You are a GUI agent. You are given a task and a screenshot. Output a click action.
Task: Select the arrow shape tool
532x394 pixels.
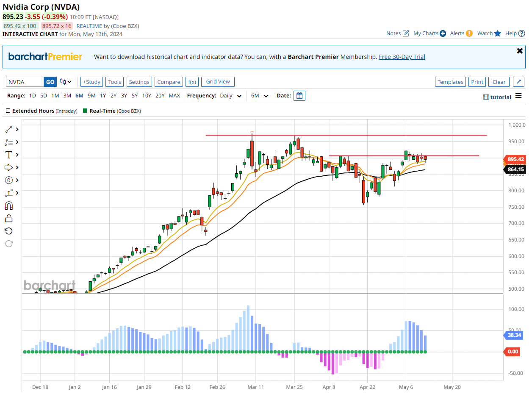(8, 167)
